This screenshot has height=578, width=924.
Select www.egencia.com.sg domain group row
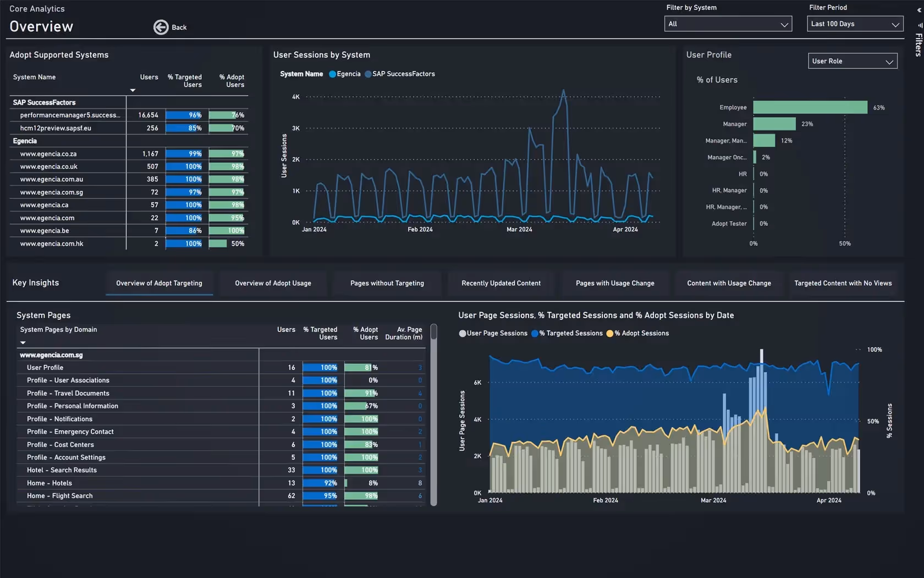pyautogui.click(x=222, y=355)
